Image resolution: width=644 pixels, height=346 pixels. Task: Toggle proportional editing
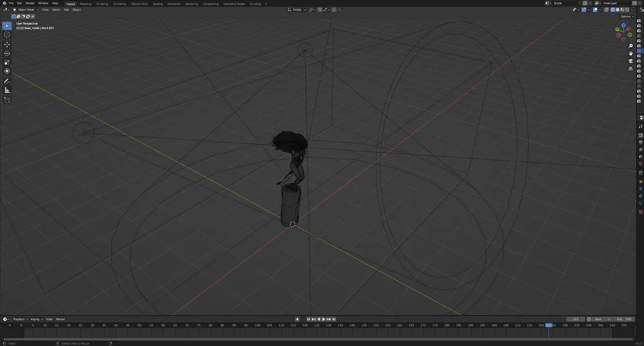click(x=334, y=10)
